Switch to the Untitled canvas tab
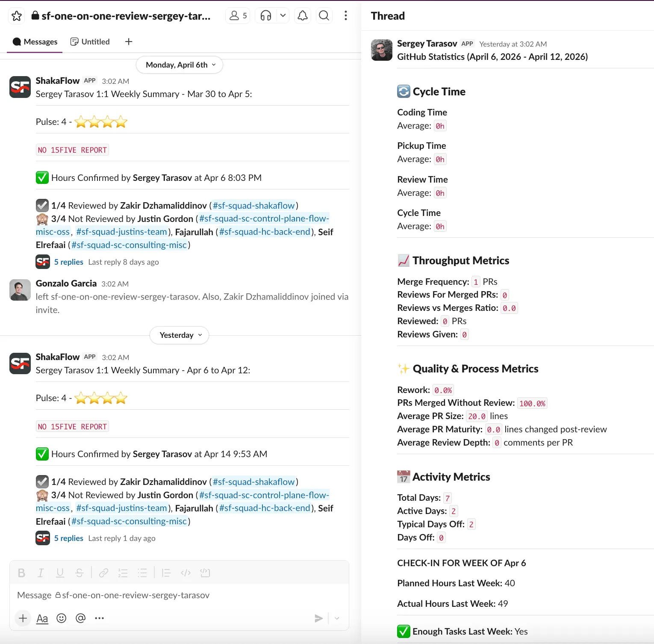The height and width of the screenshot is (644, 654). [x=90, y=42]
